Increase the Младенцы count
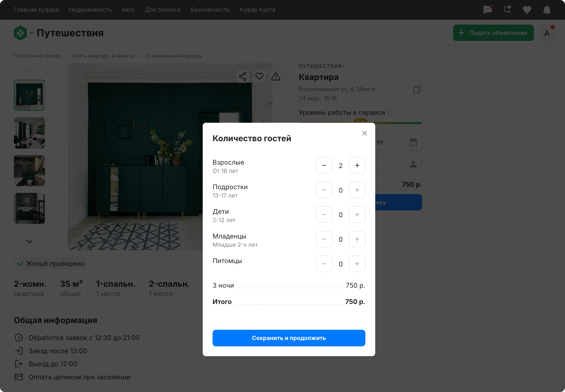The image size is (565, 392). 357,239
